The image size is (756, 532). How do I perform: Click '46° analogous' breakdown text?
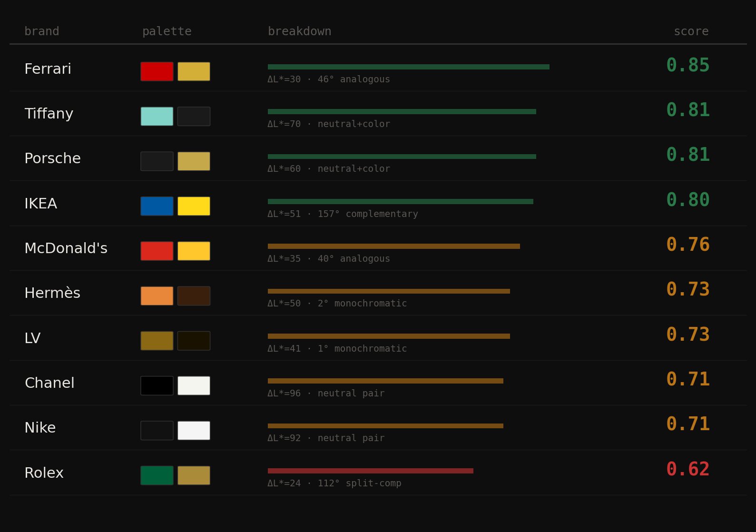pyautogui.click(x=354, y=79)
